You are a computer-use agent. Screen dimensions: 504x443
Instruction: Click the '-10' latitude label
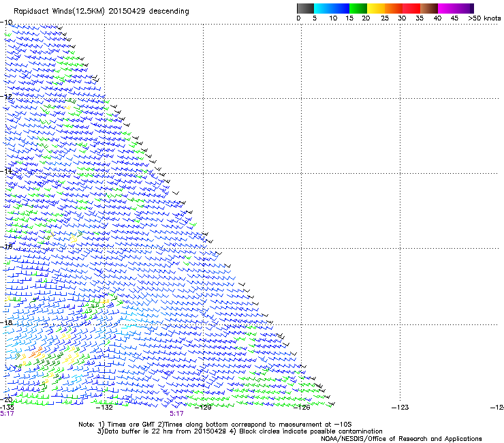point(6,22)
